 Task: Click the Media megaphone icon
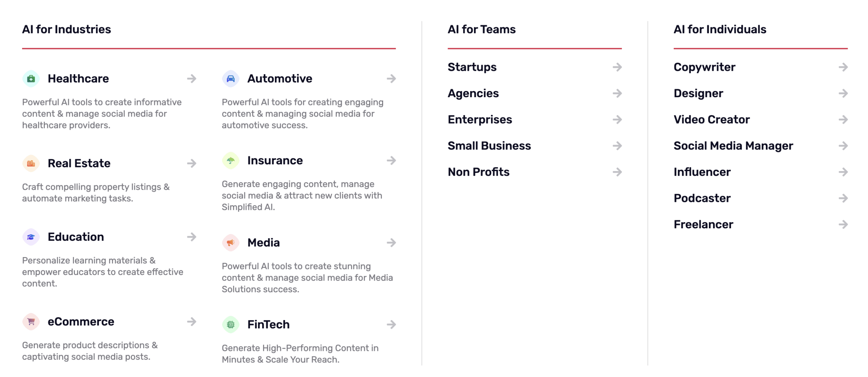(231, 243)
